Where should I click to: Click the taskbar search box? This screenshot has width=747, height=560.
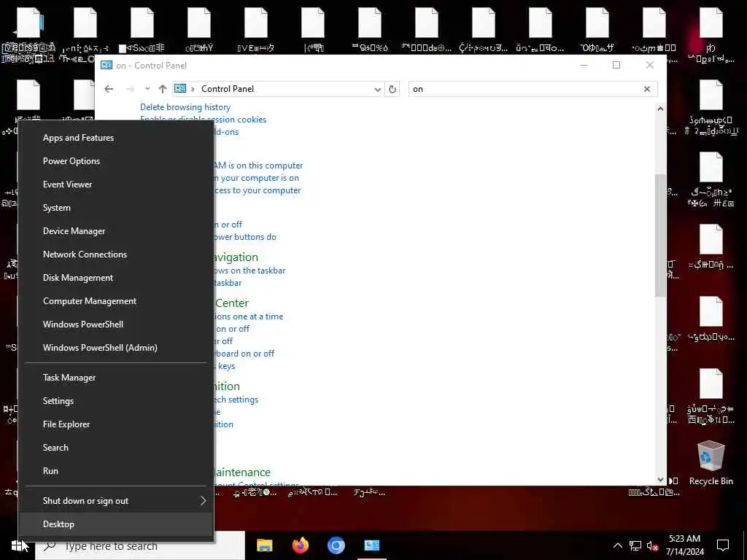pyautogui.click(x=141, y=545)
